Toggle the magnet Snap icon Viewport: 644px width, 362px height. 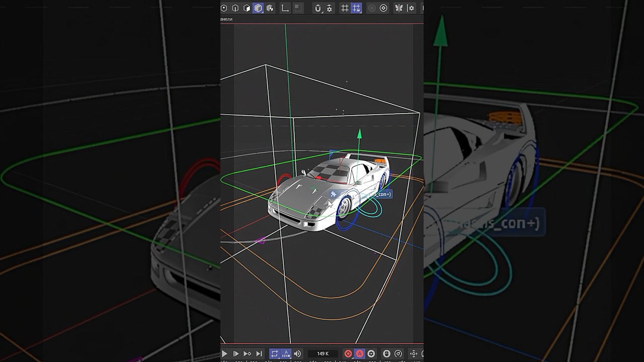coord(318,8)
